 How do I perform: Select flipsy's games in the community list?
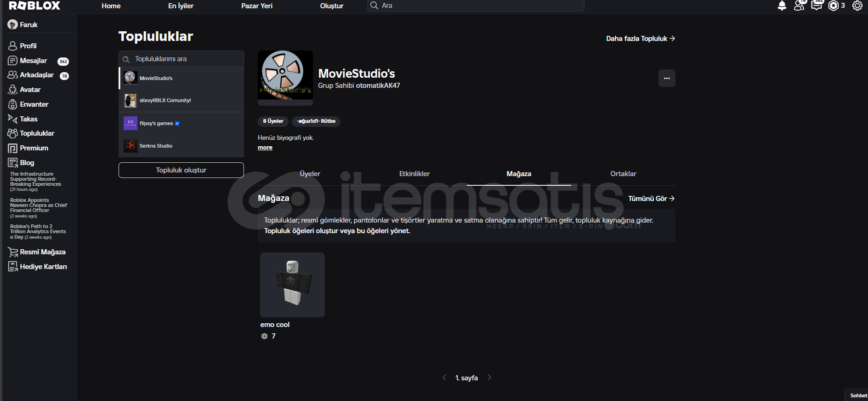coord(182,123)
